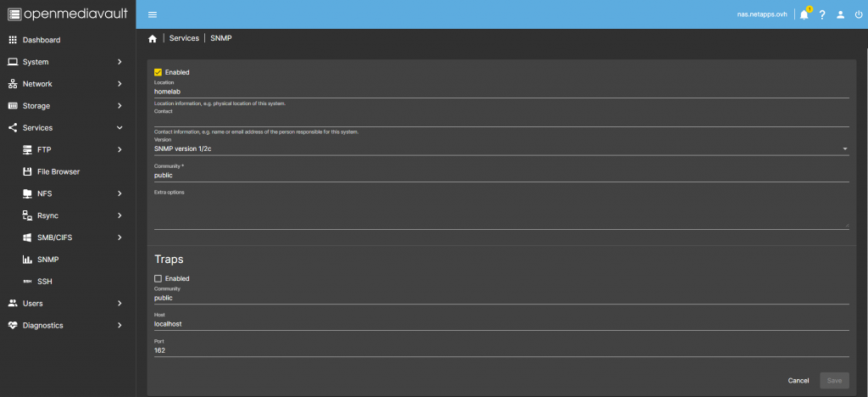
Task: Open File Browser in the sidebar
Action: tap(58, 171)
